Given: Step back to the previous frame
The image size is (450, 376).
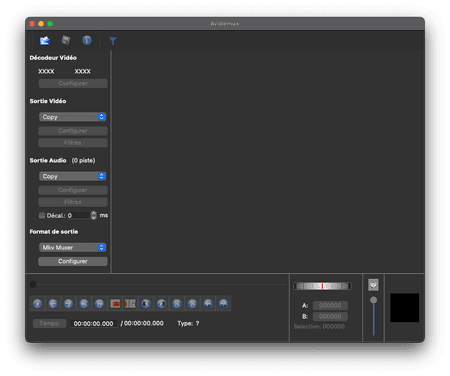Looking at the screenshot, I should point(53,304).
